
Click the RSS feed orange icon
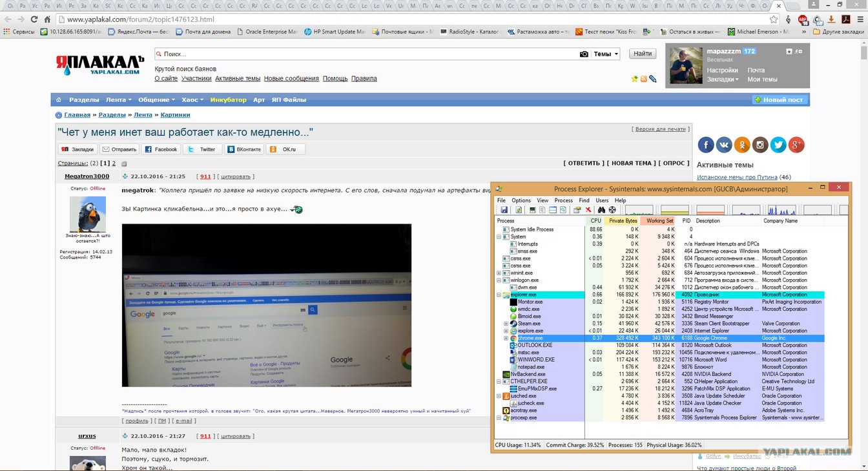point(643,79)
